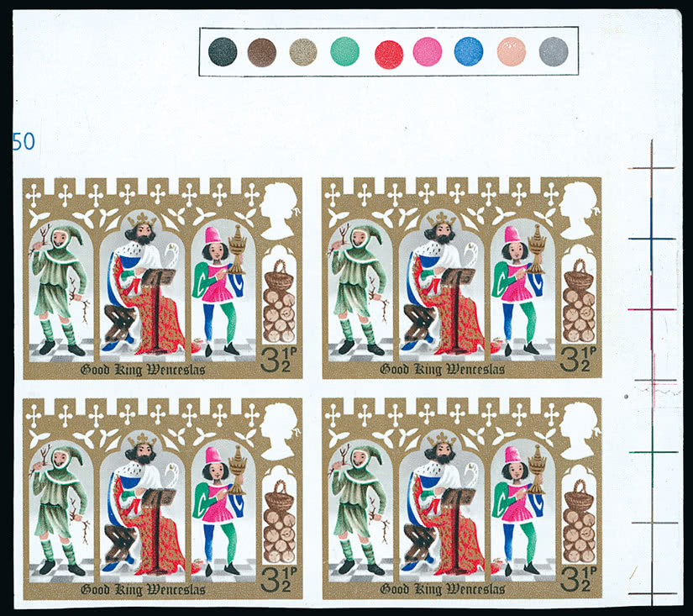
Task: Select the brown colour dot
Action: [262, 52]
